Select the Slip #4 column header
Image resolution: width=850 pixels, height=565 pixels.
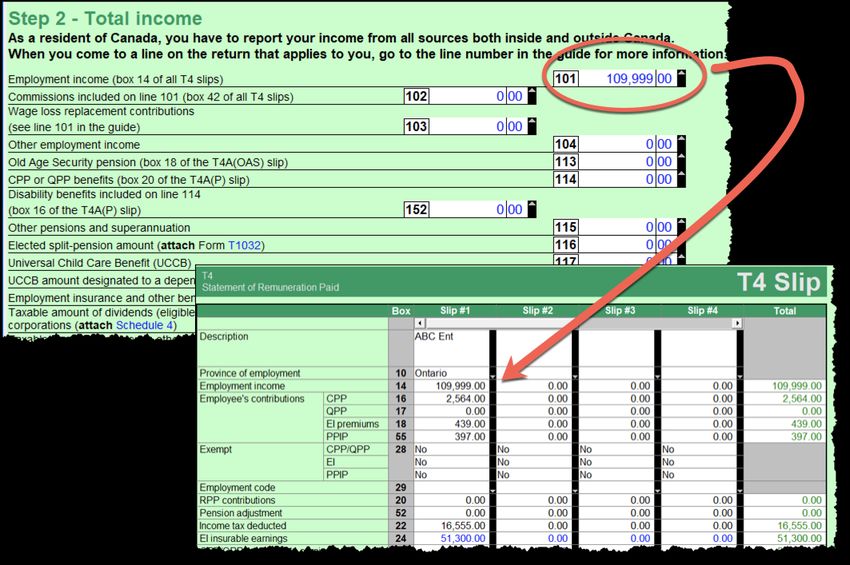[702, 311]
